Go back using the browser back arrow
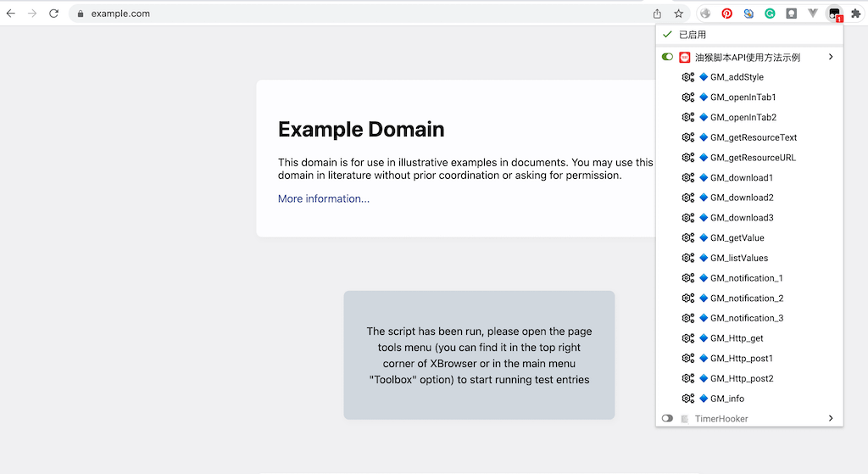This screenshot has height=474, width=868. click(11, 14)
